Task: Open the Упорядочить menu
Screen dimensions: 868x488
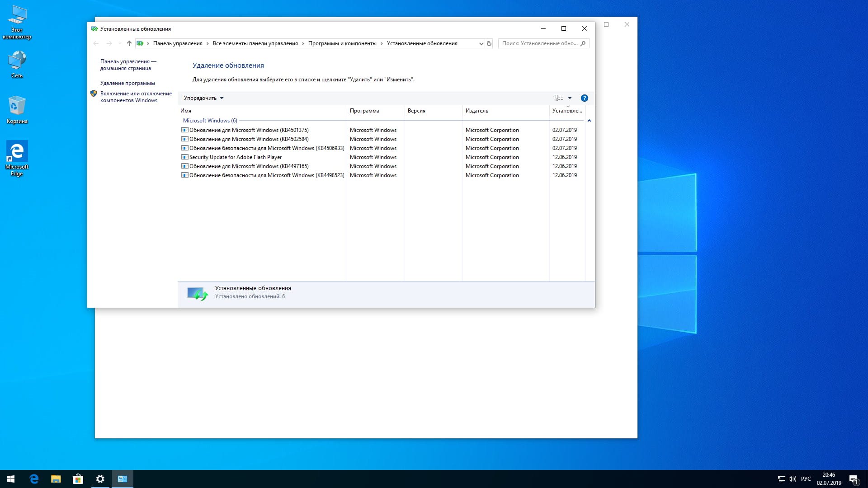Action: point(203,98)
